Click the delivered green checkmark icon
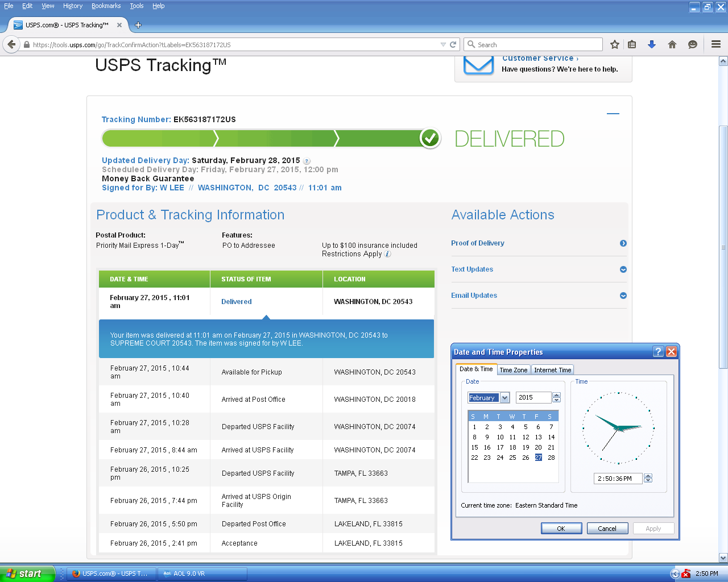 431,138
